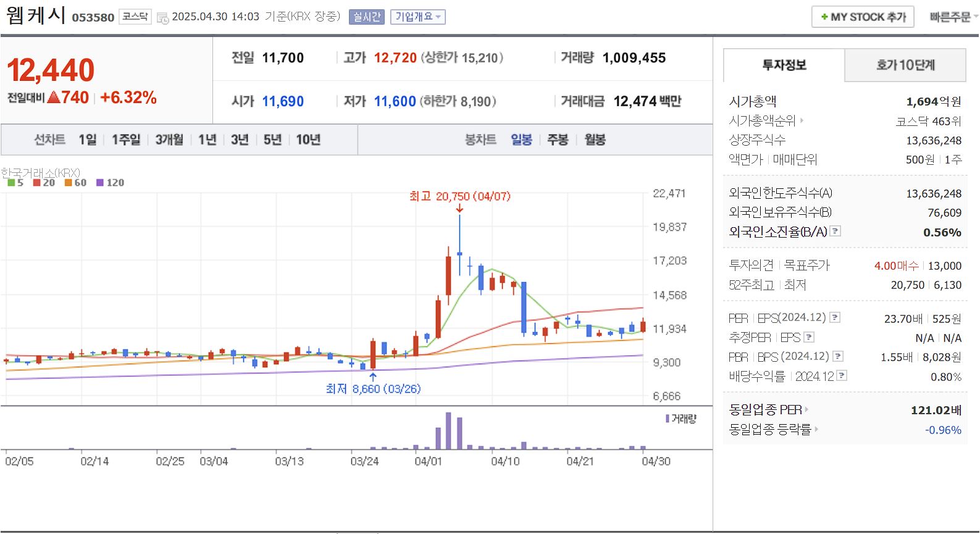Click the 상장주식수 value 13,636,248
The height and width of the screenshot is (534, 980).
[x=934, y=141]
